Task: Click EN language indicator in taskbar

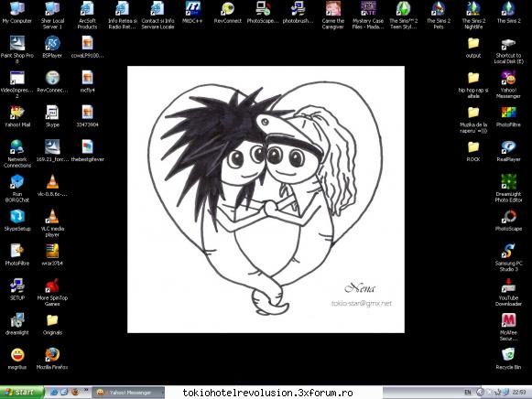Action: (x=468, y=393)
